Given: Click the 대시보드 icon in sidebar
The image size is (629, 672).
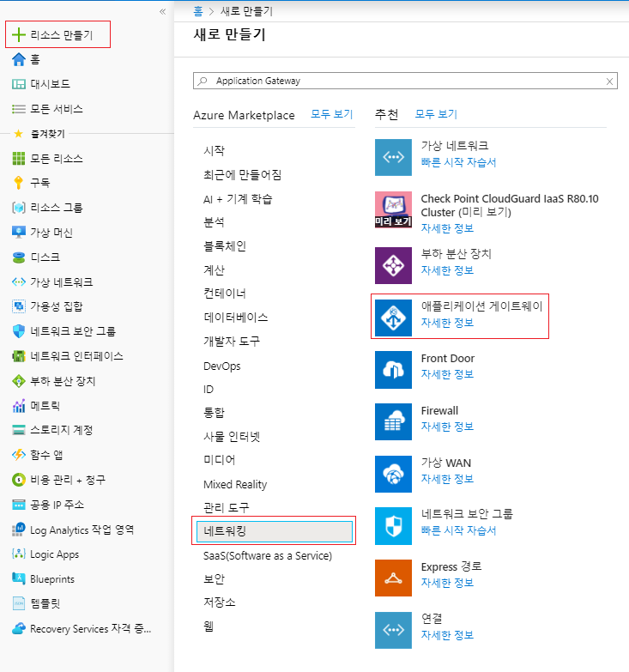Looking at the screenshot, I should (x=18, y=84).
